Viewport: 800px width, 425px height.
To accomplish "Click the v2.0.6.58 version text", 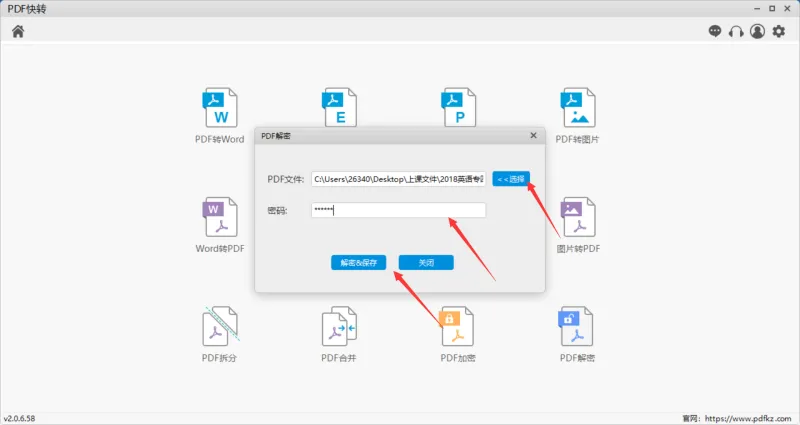I will point(19,418).
